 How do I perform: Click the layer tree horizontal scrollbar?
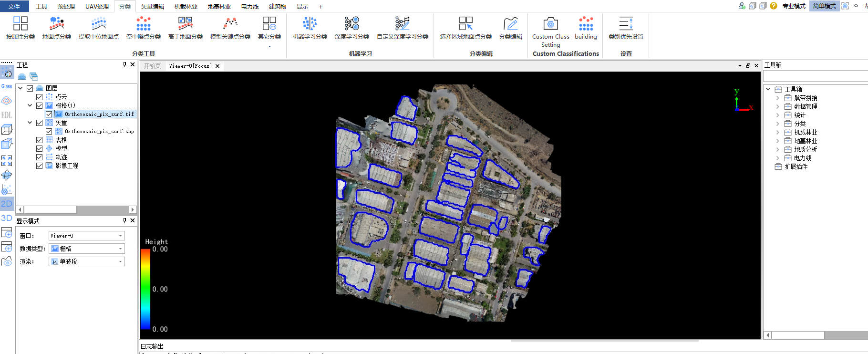pyautogui.click(x=76, y=210)
